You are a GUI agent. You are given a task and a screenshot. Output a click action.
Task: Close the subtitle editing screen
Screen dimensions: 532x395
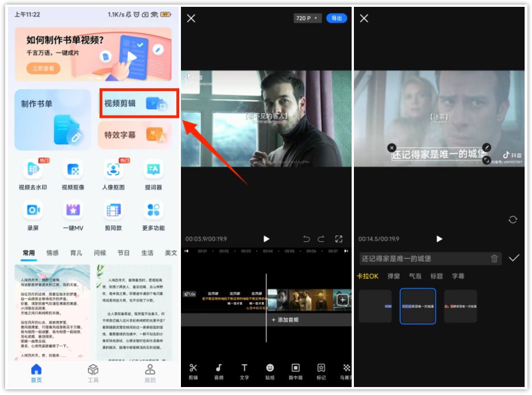(364, 18)
